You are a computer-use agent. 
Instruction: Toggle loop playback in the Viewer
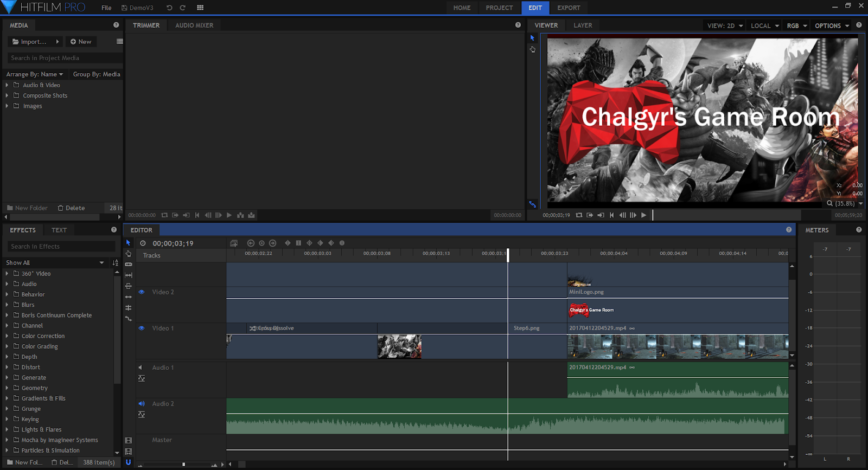(x=579, y=215)
